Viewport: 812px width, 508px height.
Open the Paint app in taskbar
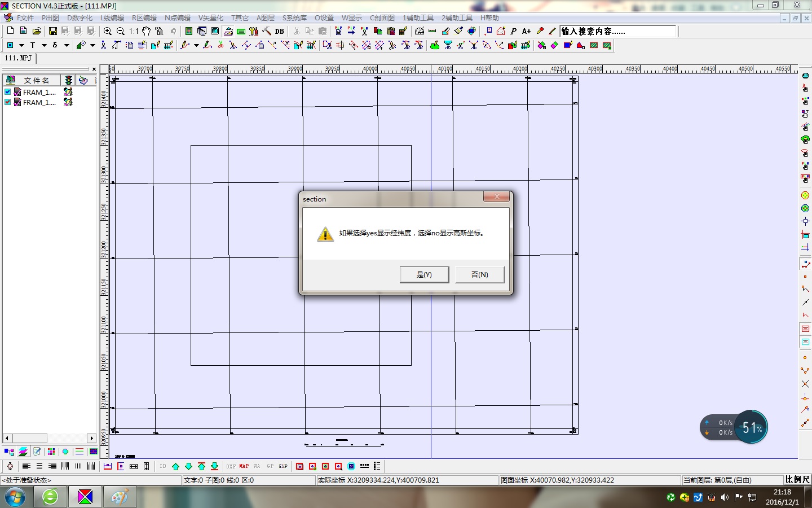pyautogui.click(x=120, y=497)
